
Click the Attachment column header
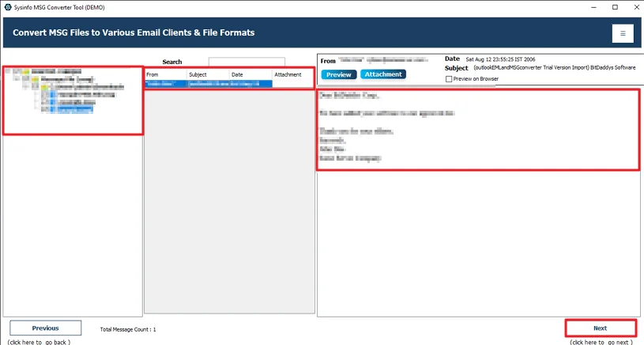click(x=293, y=74)
